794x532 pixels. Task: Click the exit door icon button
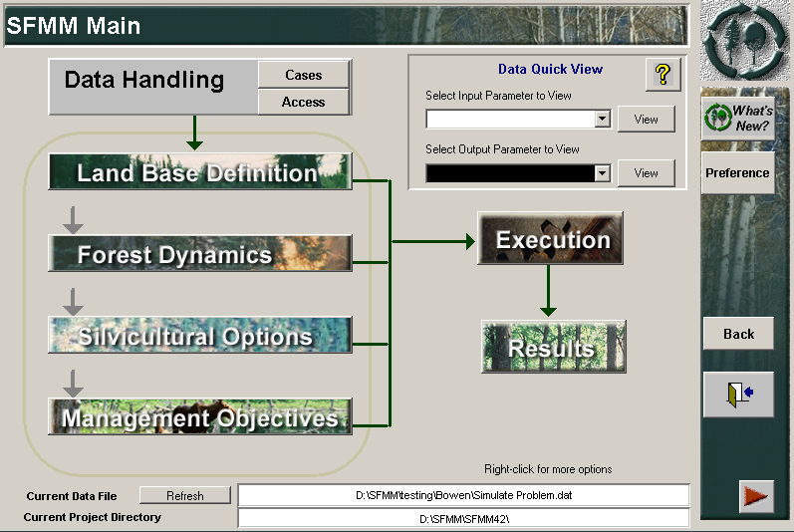(x=739, y=395)
